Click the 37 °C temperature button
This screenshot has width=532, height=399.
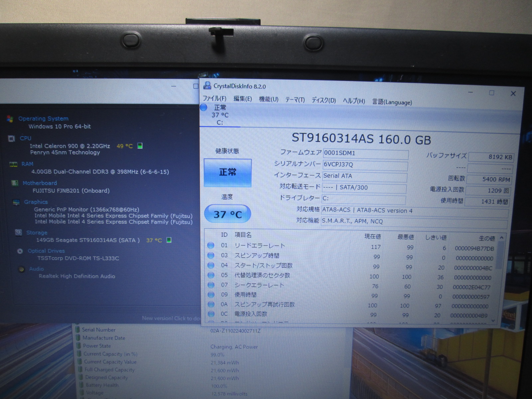pyautogui.click(x=227, y=214)
